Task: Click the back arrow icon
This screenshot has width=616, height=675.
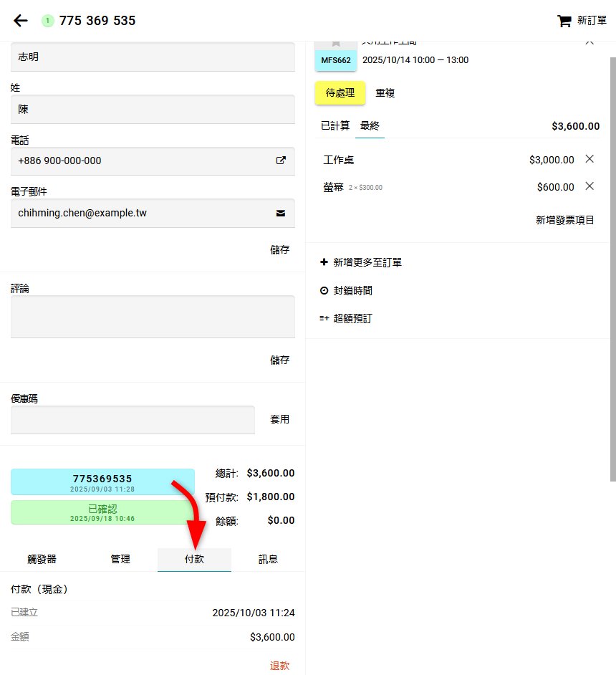Action: point(21,21)
